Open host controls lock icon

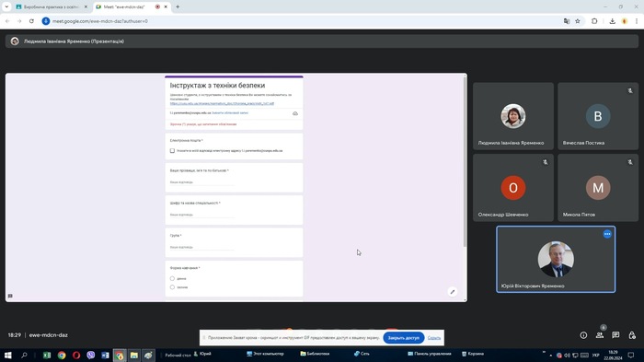(x=632, y=335)
